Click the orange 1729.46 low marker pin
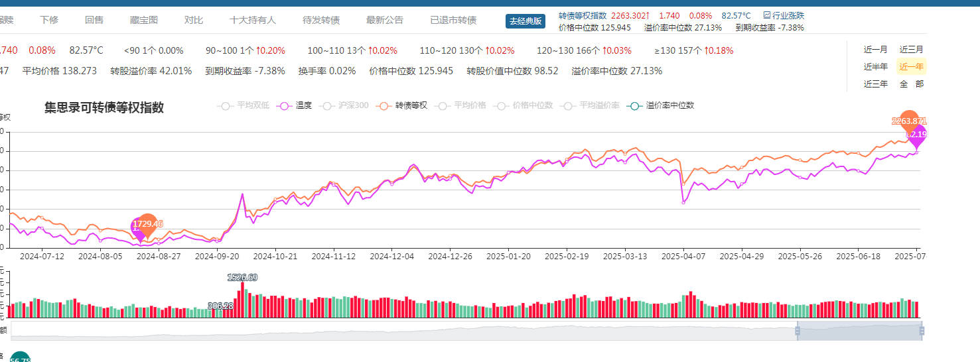The image size is (980, 362). [x=148, y=224]
